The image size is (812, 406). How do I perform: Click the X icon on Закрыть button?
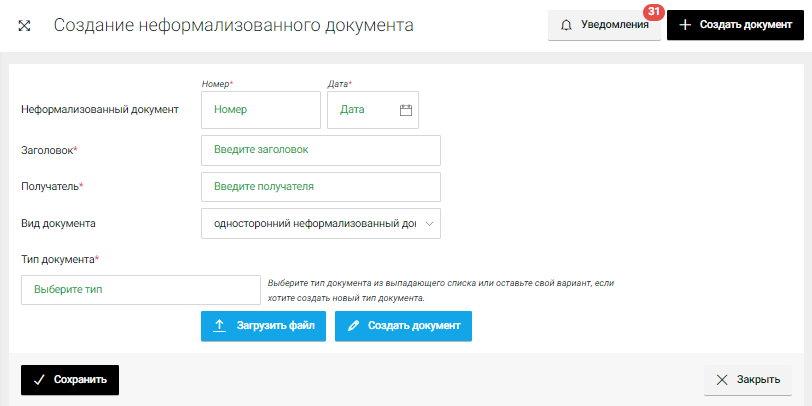[722, 380]
